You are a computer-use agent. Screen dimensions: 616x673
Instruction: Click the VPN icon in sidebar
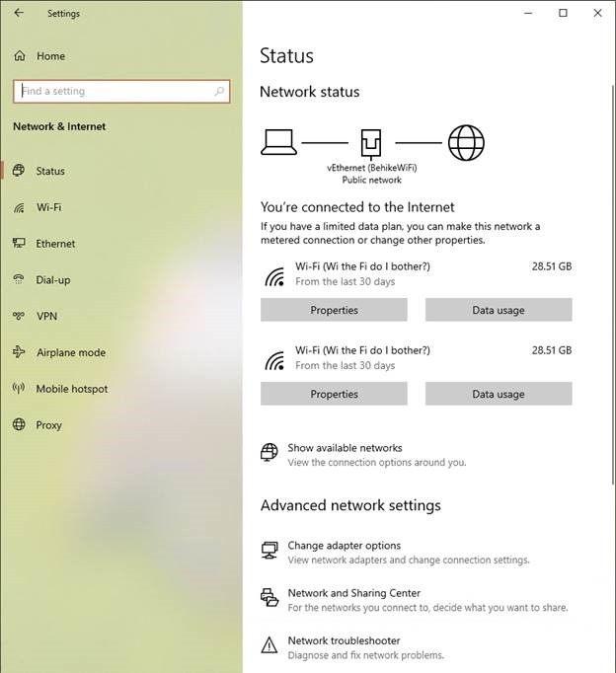[19, 316]
